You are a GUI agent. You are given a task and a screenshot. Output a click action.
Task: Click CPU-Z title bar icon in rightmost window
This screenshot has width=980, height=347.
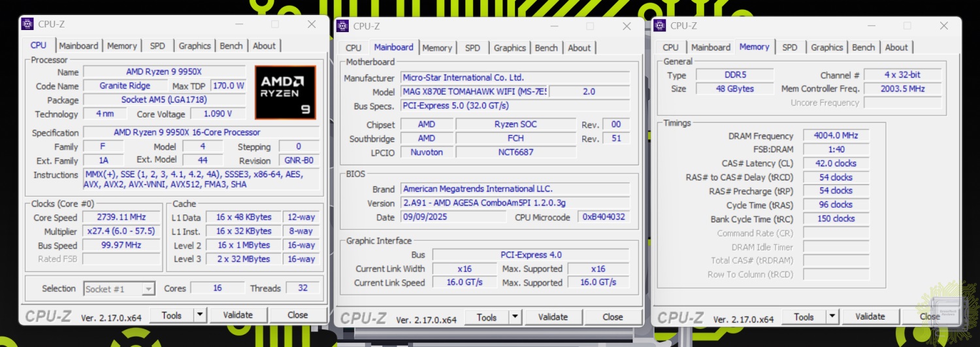click(660, 25)
